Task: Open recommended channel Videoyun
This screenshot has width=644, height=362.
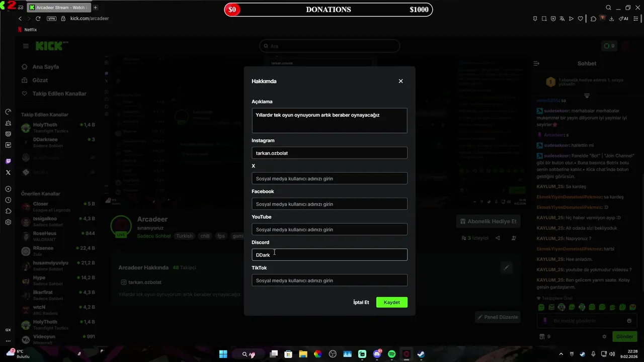Action: (x=58, y=339)
